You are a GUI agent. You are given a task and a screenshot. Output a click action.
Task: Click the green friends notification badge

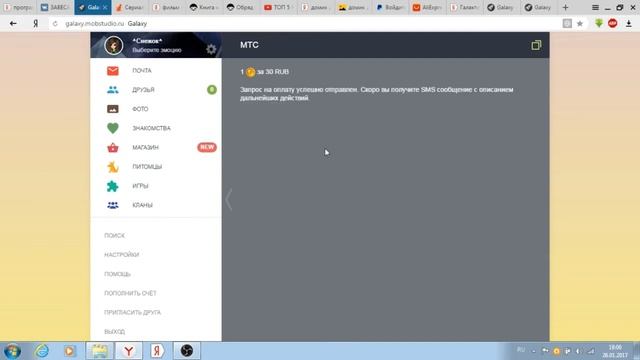[211, 90]
